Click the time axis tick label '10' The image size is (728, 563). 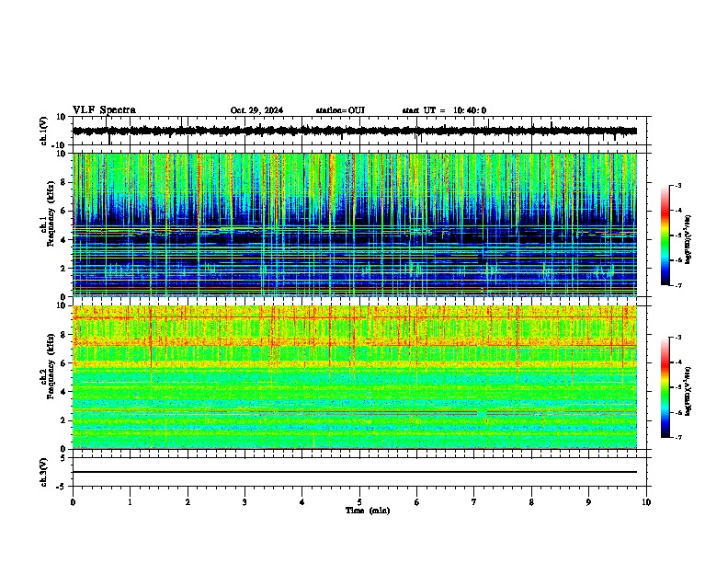(646, 502)
